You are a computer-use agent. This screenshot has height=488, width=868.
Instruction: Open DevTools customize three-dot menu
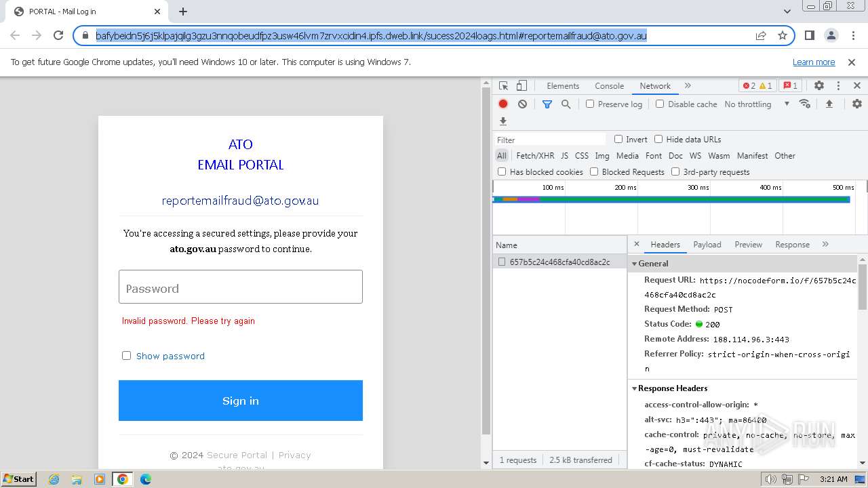coord(838,86)
